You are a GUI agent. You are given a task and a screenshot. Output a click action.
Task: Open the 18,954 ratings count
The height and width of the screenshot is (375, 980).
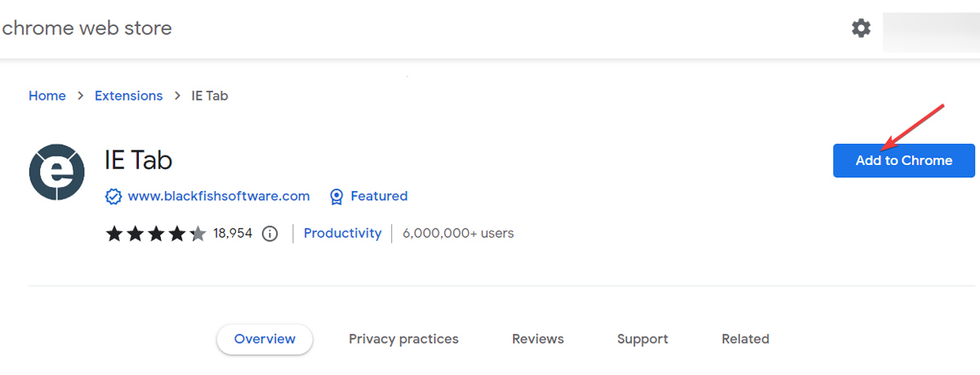point(233,234)
